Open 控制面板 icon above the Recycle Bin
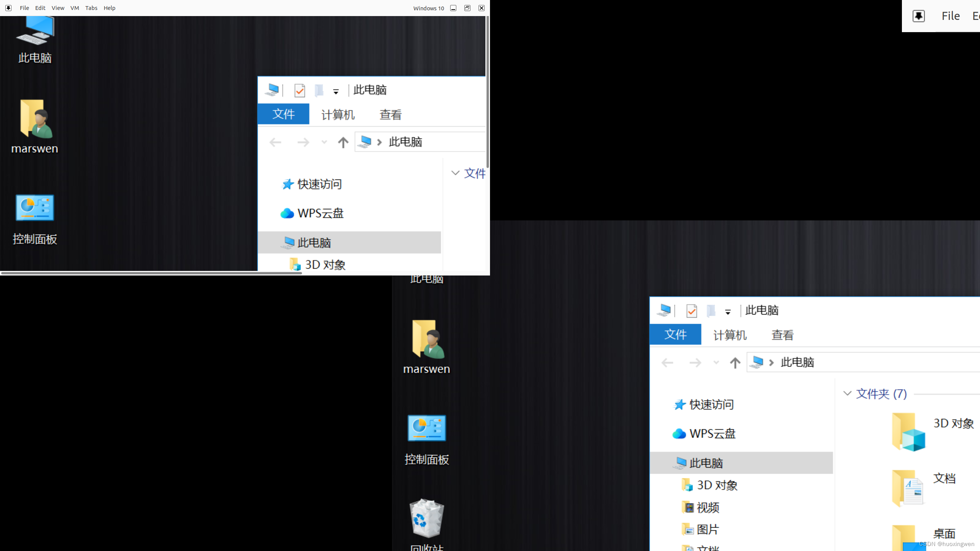This screenshot has width=980, height=551. tap(426, 429)
